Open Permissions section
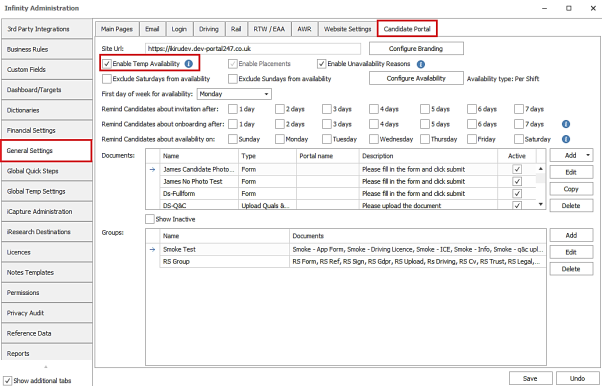The image size is (602, 386). (x=46, y=293)
